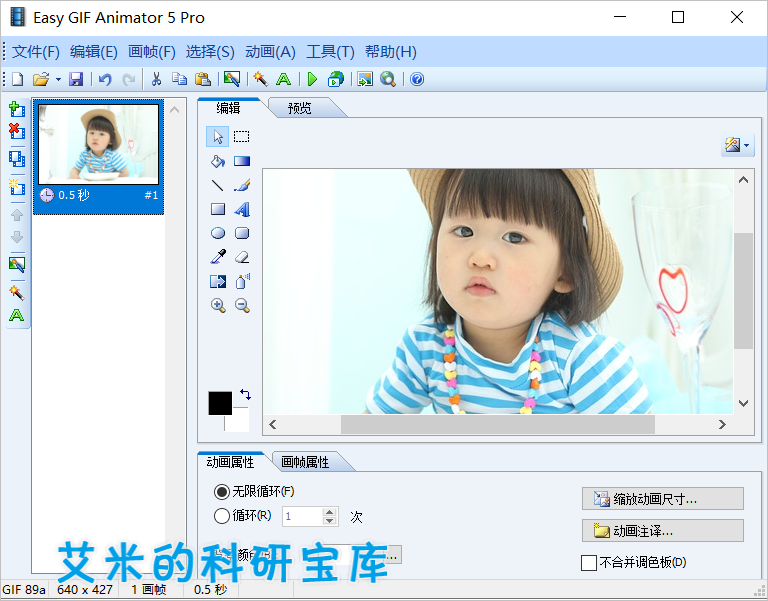Click the black foreground color swatch
The width and height of the screenshot is (768, 601).
(220, 403)
